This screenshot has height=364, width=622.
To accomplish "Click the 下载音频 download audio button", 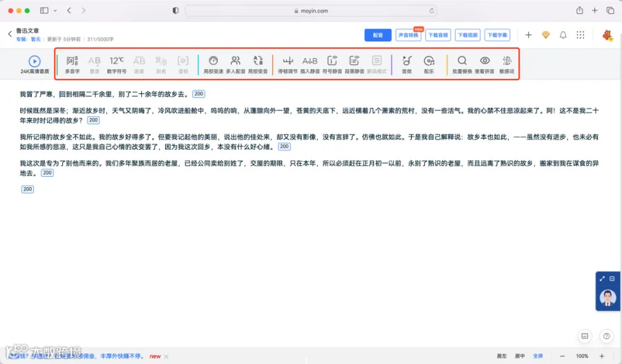I will (438, 35).
